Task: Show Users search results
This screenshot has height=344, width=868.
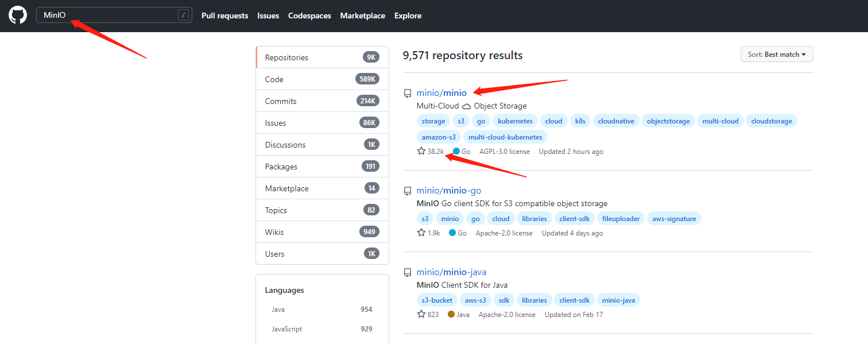Action: 322,254
